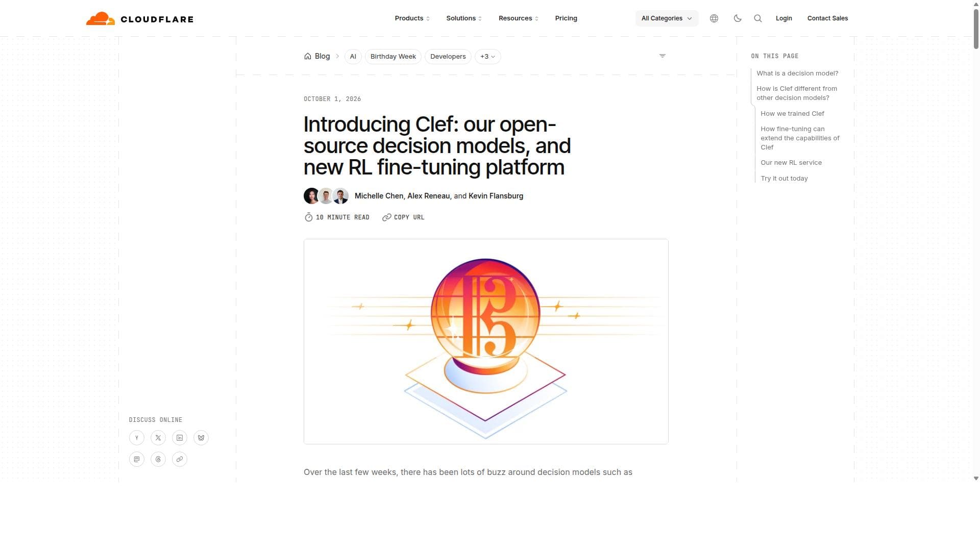
Task: Jump to "How fine-tuning can extend" section
Action: point(800,138)
